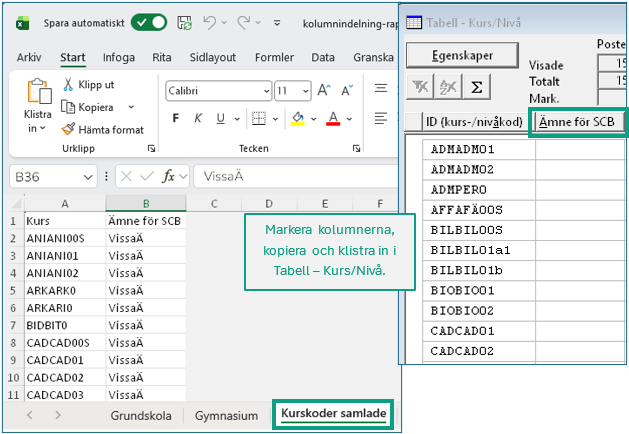Screen dimensions: 629x434
Task: Click Hämta format paintbrush
Action: pos(68,129)
